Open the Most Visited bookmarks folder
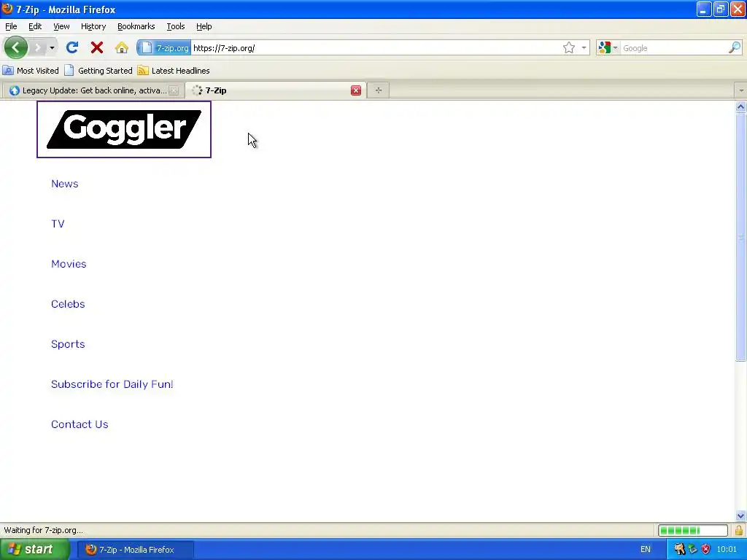Viewport: 747px width, 560px height. 31,71
